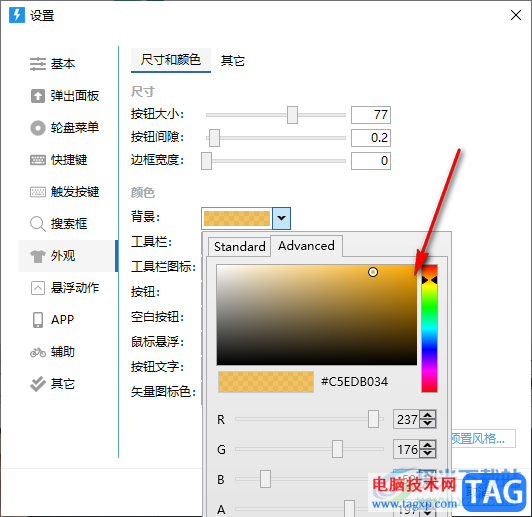Image resolution: width=532 pixels, height=517 pixels.
Task: Click the 外观 t-shirt icon
Action: [38, 256]
